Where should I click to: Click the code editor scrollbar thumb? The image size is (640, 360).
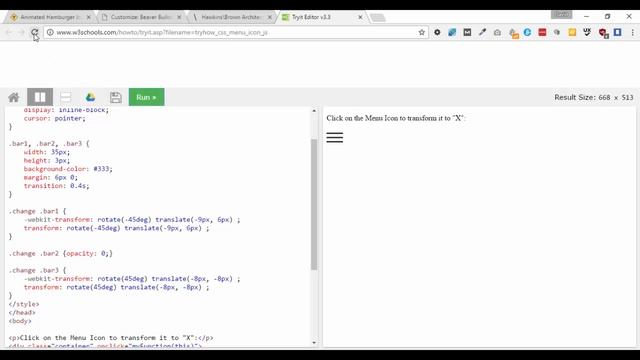tap(314, 204)
